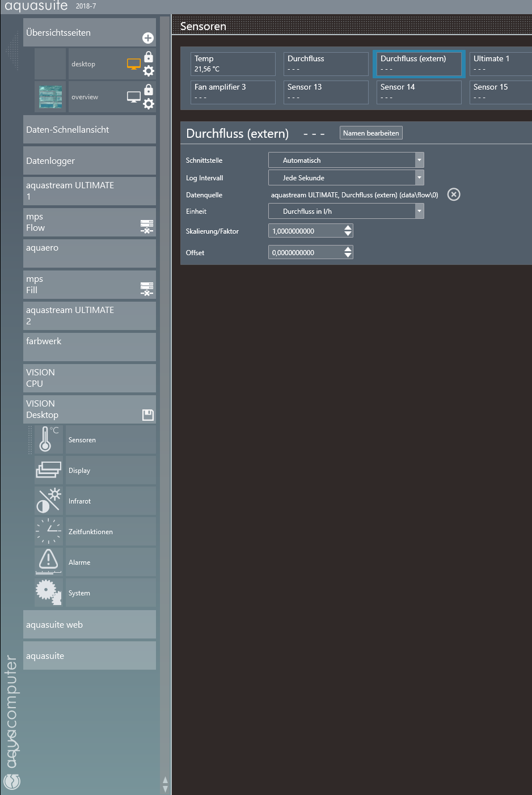Click the white monitor icon for overview page
The width and height of the screenshot is (532, 795).
pyautogui.click(x=133, y=97)
